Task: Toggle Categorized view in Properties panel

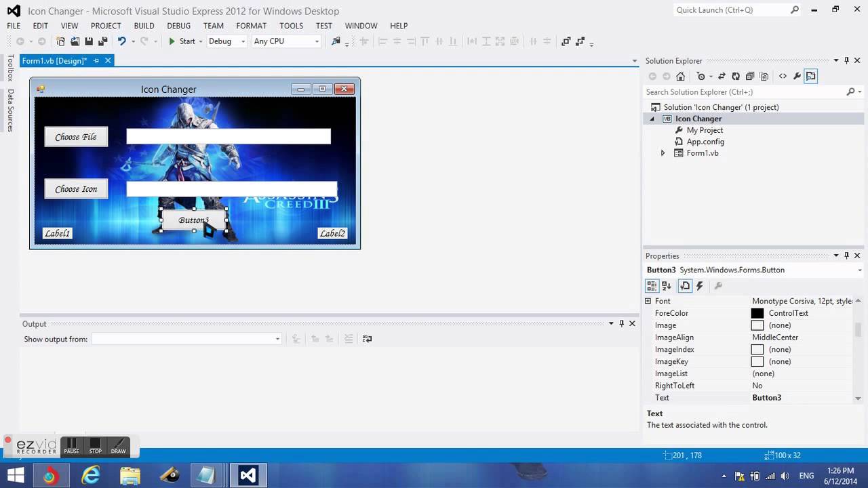Action: click(652, 286)
